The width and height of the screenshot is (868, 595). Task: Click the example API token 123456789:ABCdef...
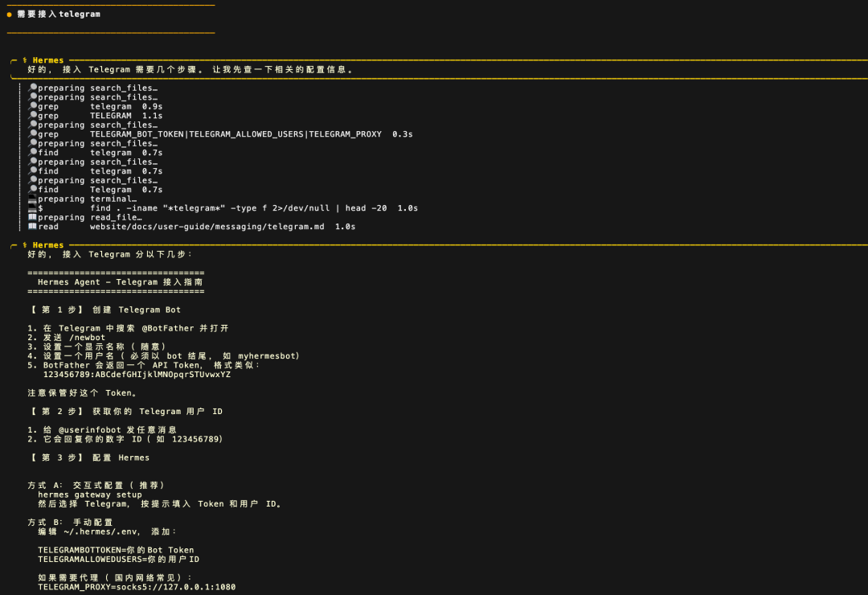click(137, 375)
